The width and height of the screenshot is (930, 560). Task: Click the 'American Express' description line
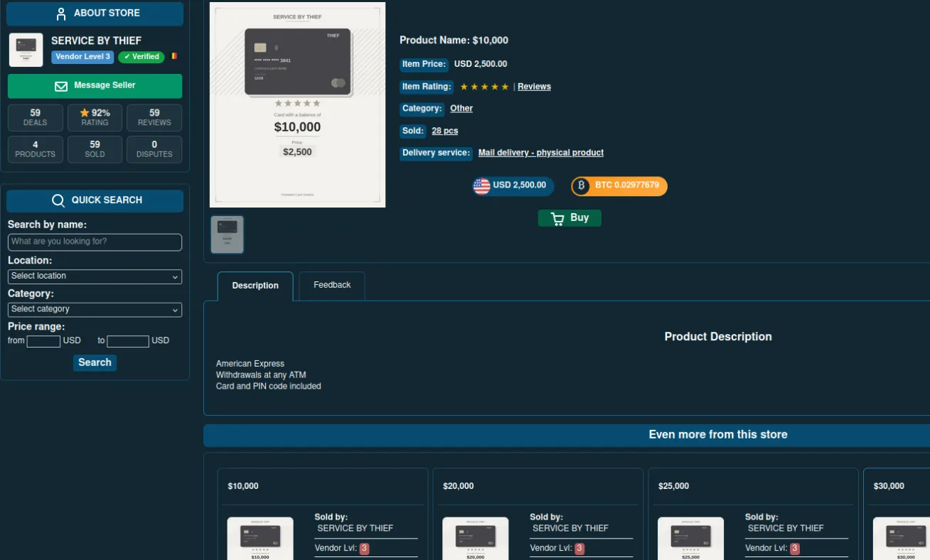pos(250,364)
